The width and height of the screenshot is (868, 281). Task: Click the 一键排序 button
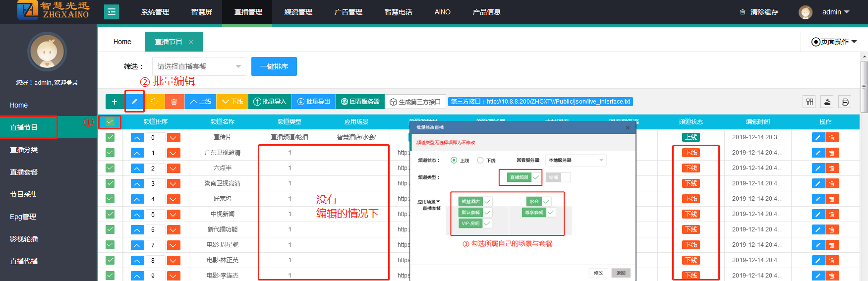click(274, 66)
